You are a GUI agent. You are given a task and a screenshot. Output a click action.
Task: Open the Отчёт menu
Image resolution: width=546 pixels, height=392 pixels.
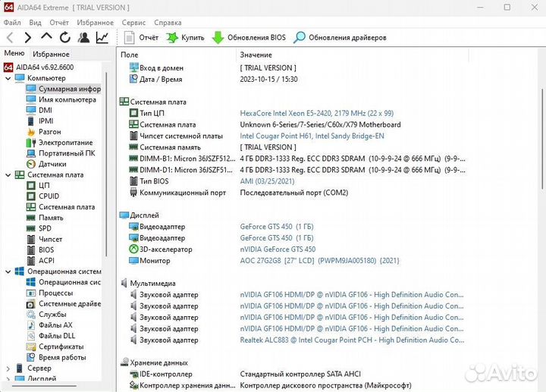(x=59, y=22)
